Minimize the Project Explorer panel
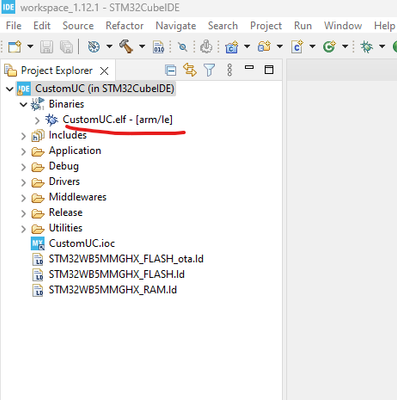397x400 pixels. coord(249,68)
